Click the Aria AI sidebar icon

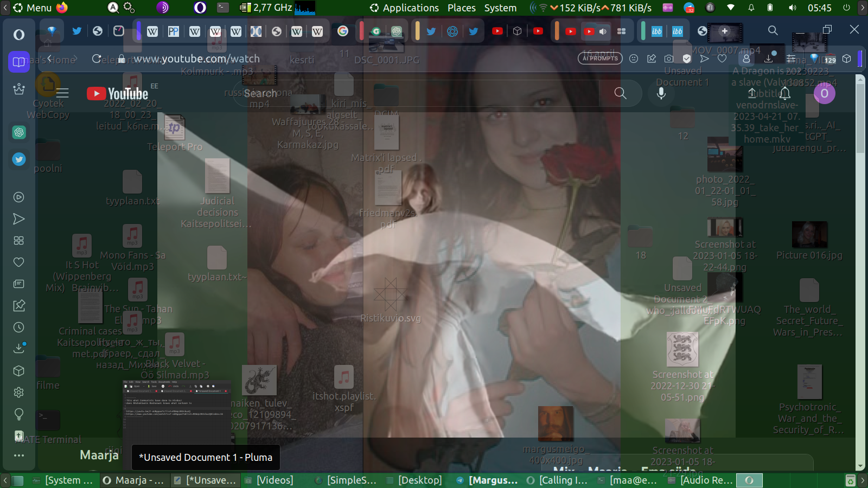click(x=19, y=89)
